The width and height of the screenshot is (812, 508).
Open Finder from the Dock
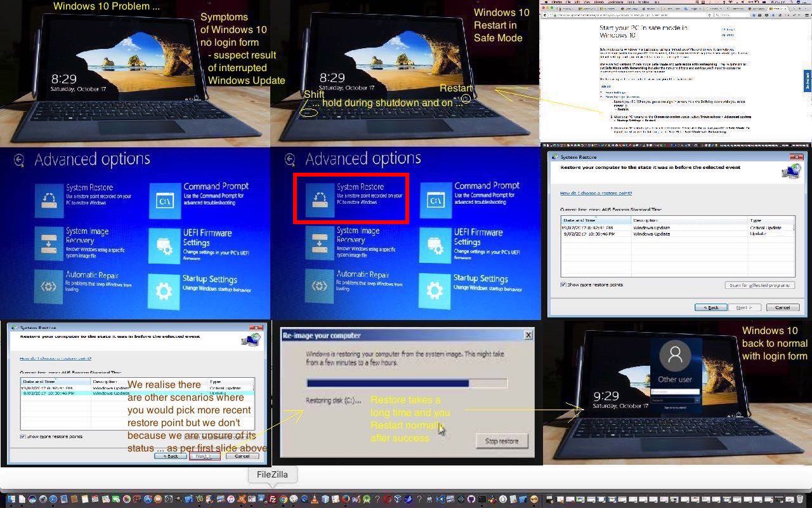click(x=11, y=499)
